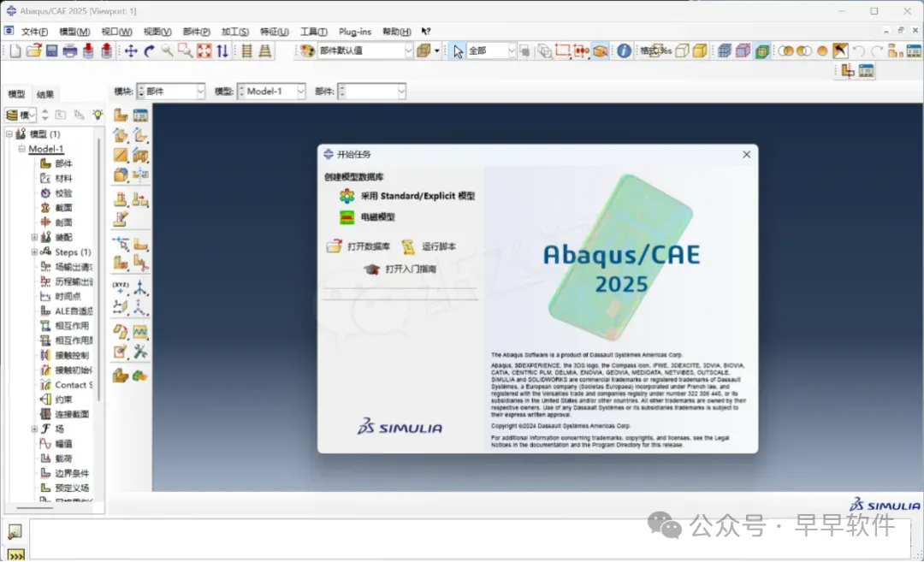Viewport: 924px width, 562px height.
Task: Click the command line interface icon
Action: pyautogui.click(x=16, y=554)
